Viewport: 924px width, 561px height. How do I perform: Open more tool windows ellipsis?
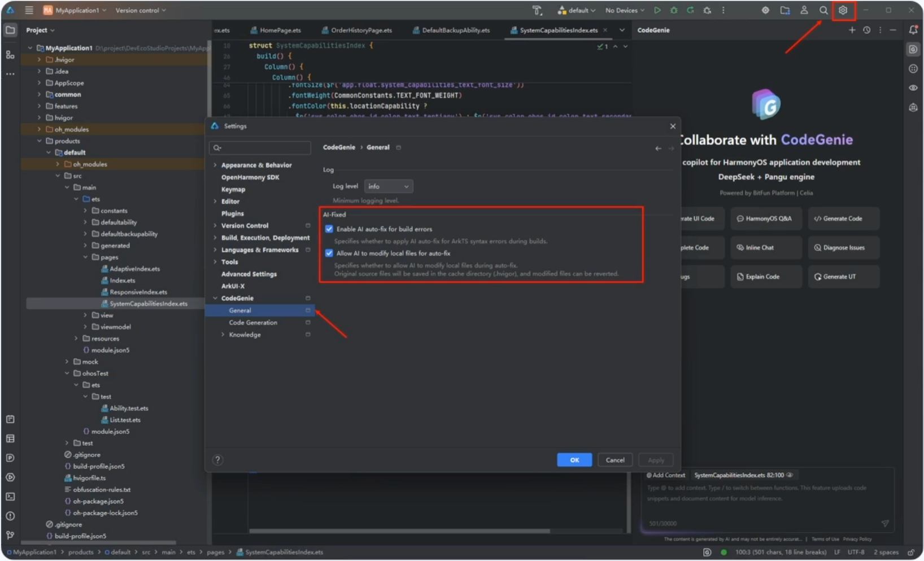coord(10,74)
